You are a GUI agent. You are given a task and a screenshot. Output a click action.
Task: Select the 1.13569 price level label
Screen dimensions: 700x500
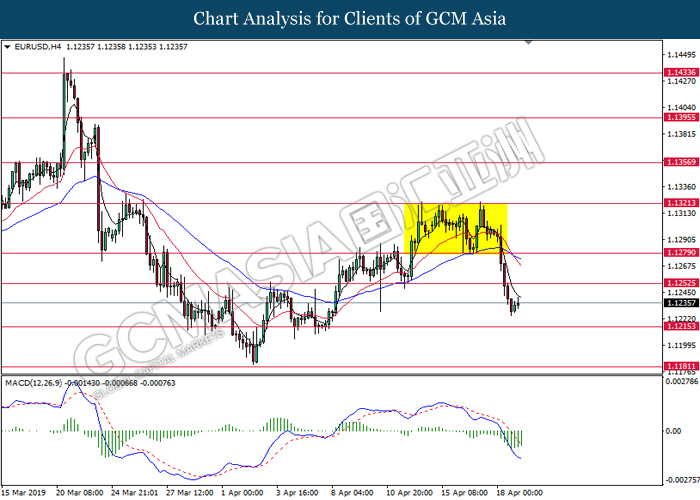tap(680, 162)
